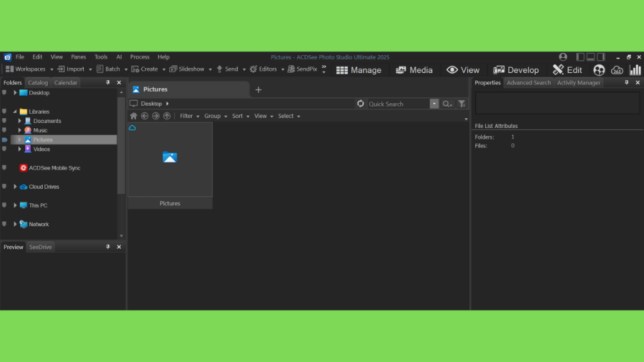Open the 365 cloud mode icon
Image resolution: width=644 pixels, height=362 pixels.
pos(617,70)
